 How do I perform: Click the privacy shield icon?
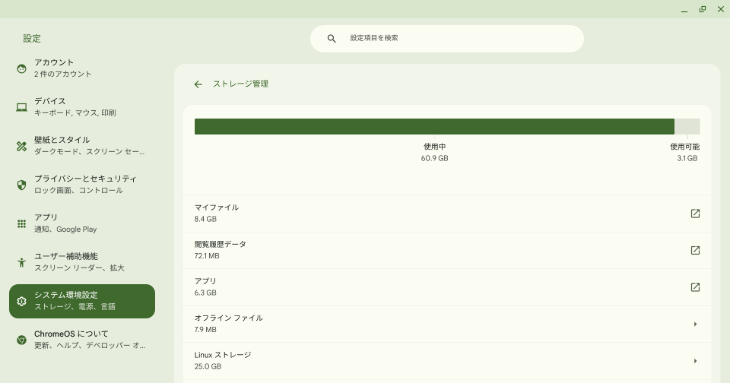(x=21, y=185)
